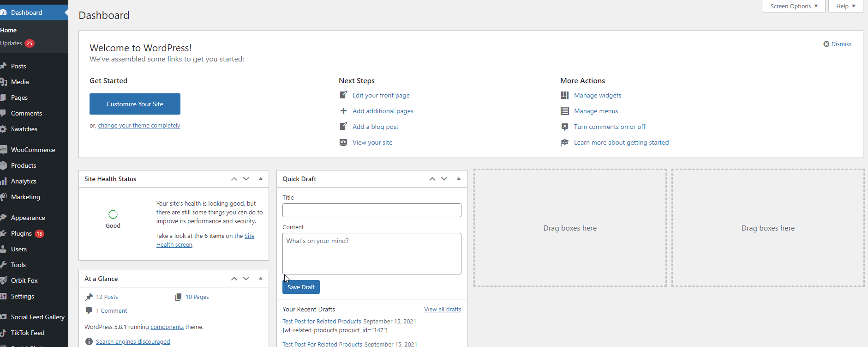Viewport: 868px width, 347px height.
Task: Focus the What's on your mind content box
Action: point(372,254)
